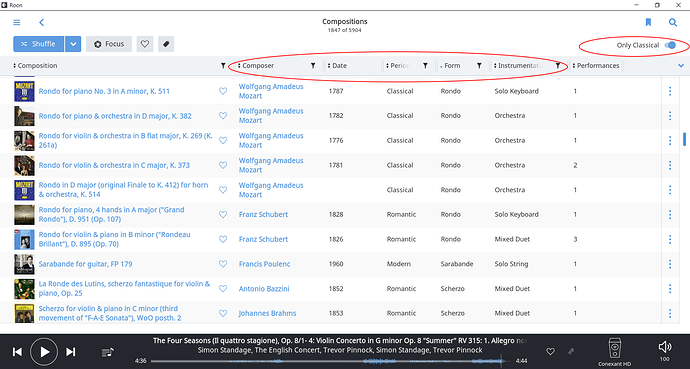690x369 pixels.
Task: Favorite the Sarabande for guitar composition
Action: coord(223,264)
